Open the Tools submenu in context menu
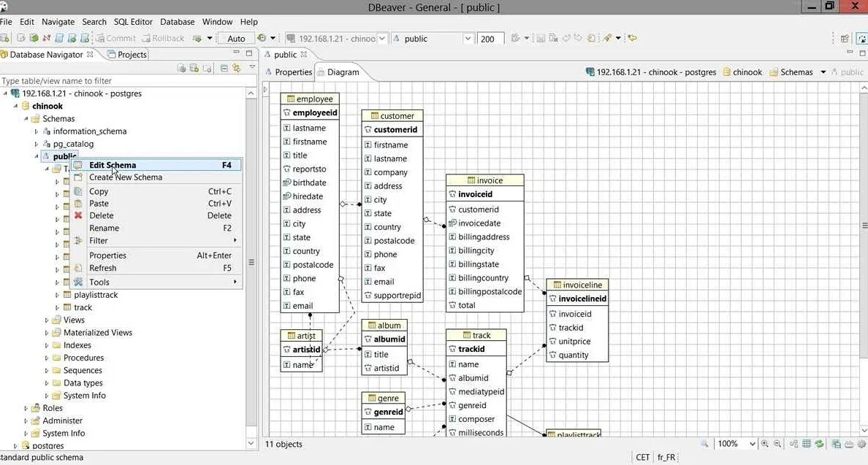 click(156, 282)
